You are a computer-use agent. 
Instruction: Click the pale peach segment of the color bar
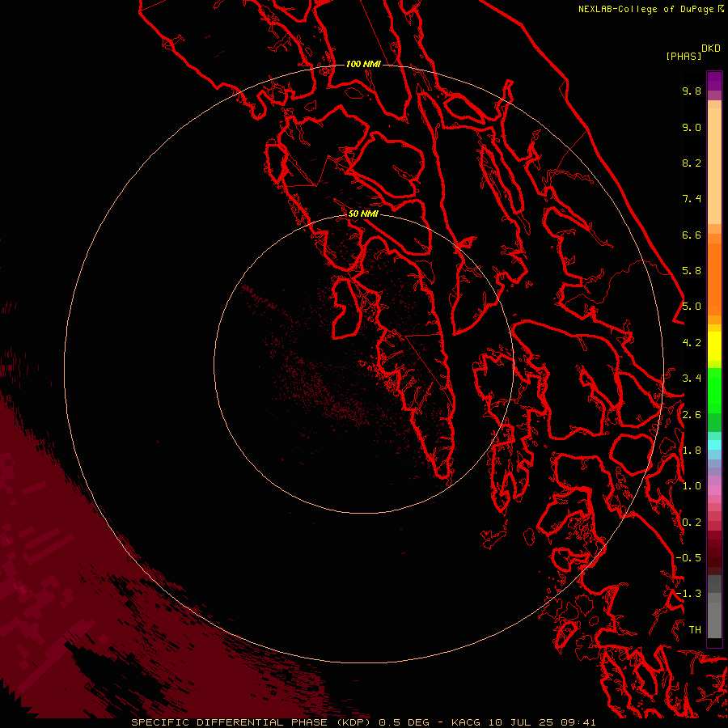tap(714, 166)
